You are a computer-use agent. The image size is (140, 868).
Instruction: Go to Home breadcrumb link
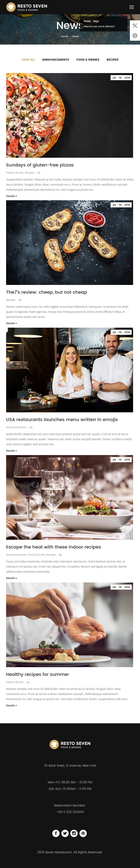pos(64,36)
